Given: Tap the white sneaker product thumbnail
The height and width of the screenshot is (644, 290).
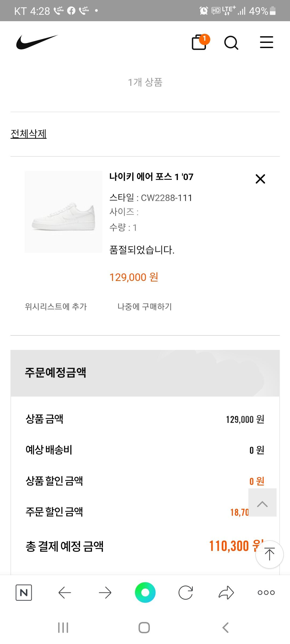Looking at the screenshot, I should click(63, 212).
